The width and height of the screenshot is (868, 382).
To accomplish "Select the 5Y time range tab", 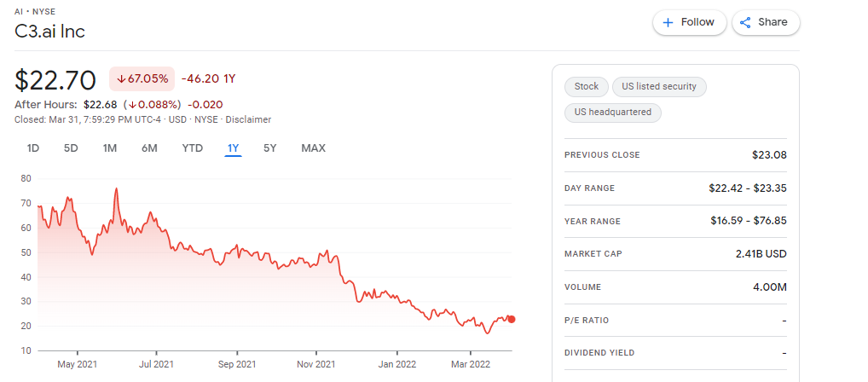I will pyautogui.click(x=269, y=148).
